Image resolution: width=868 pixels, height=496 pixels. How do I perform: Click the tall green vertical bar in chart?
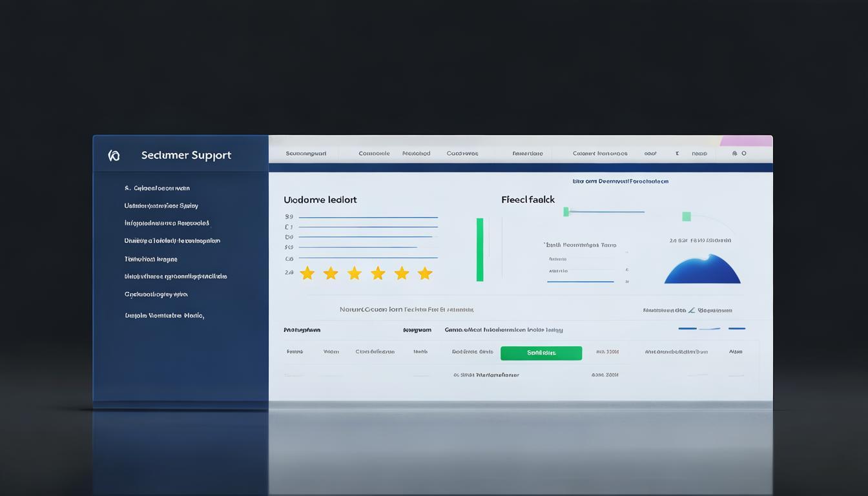pos(480,249)
